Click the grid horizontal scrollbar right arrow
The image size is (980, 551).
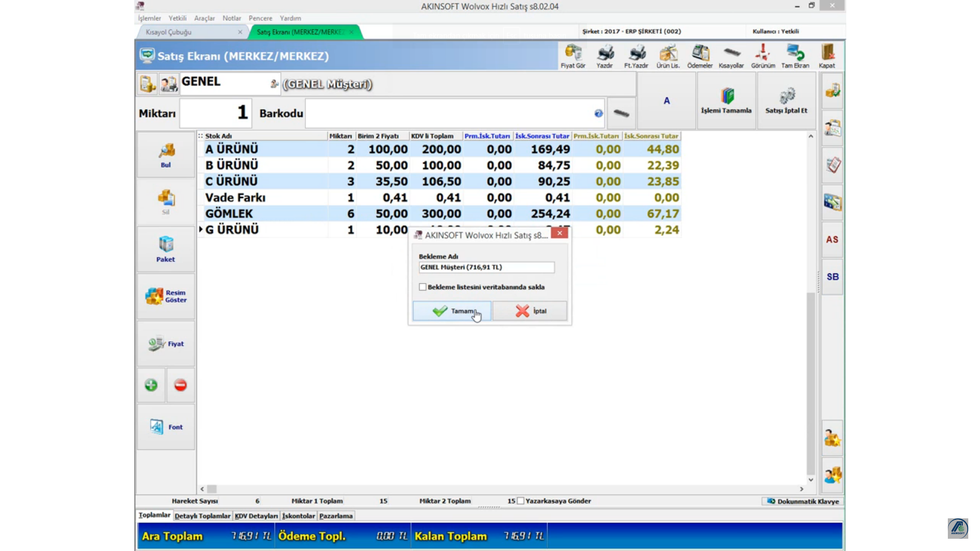pos(801,489)
